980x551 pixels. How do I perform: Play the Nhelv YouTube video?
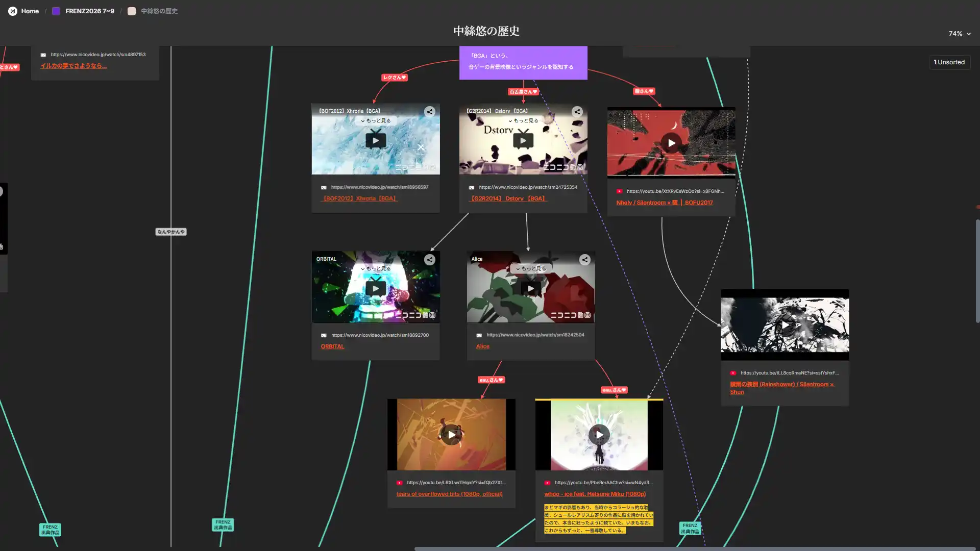(671, 143)
